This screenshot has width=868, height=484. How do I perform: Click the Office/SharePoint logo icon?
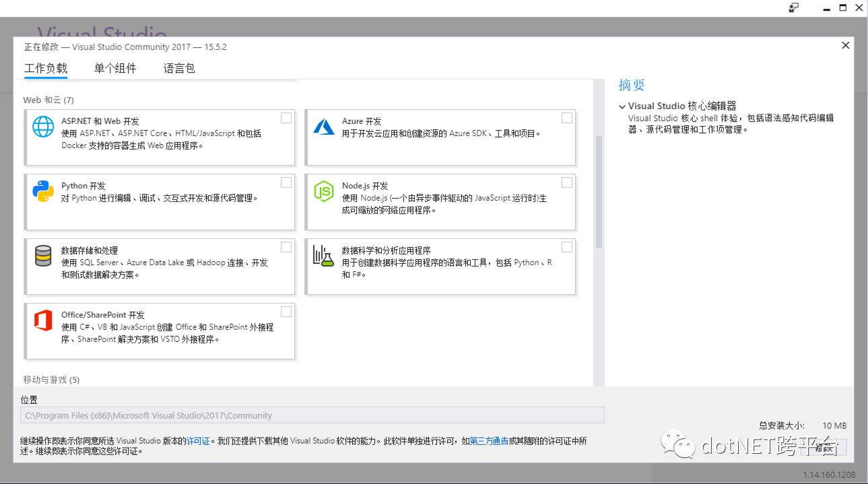43,320
